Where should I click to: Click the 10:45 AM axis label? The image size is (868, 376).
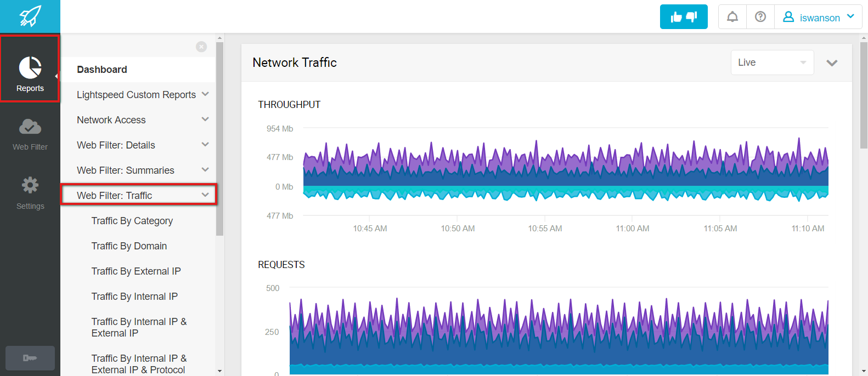point(370,229)
